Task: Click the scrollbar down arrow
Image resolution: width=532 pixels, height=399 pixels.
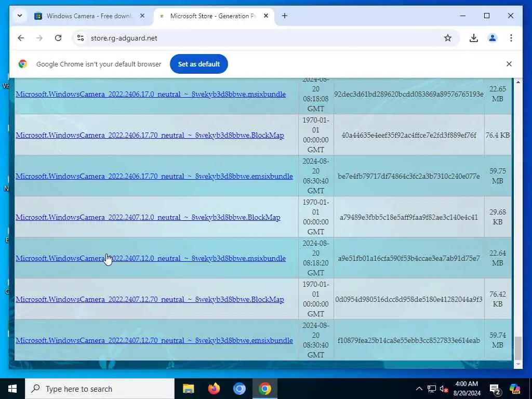Action: 518,364
